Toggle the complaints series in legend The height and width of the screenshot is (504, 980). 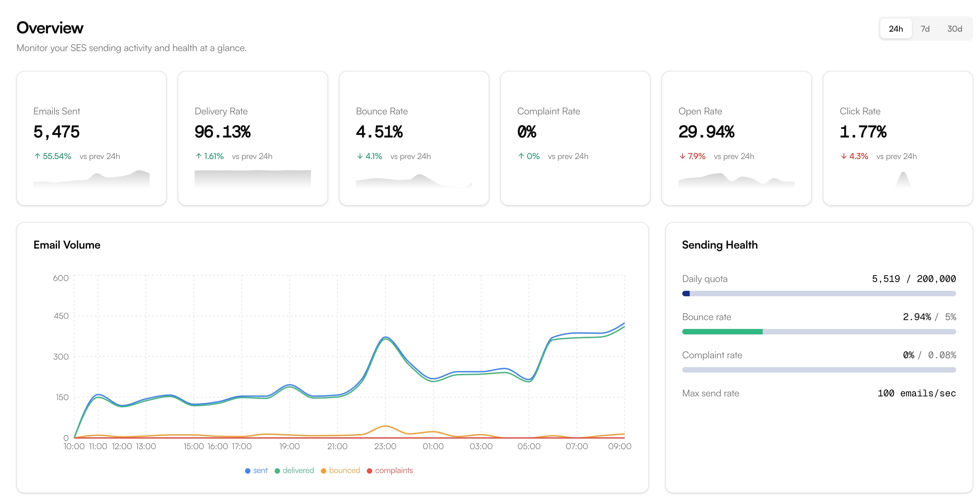pos(390,471)
